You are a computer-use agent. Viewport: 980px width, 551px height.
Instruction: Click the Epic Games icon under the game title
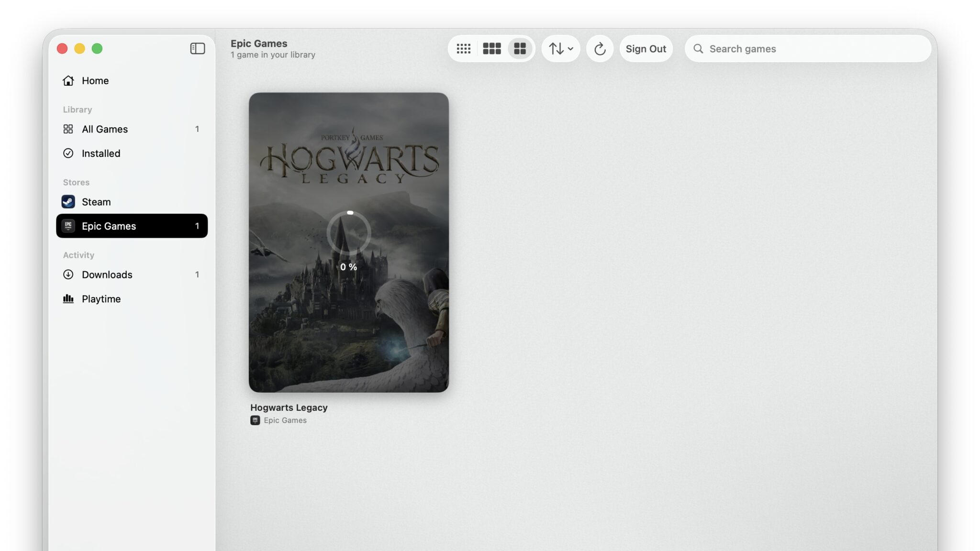point(255,420)
